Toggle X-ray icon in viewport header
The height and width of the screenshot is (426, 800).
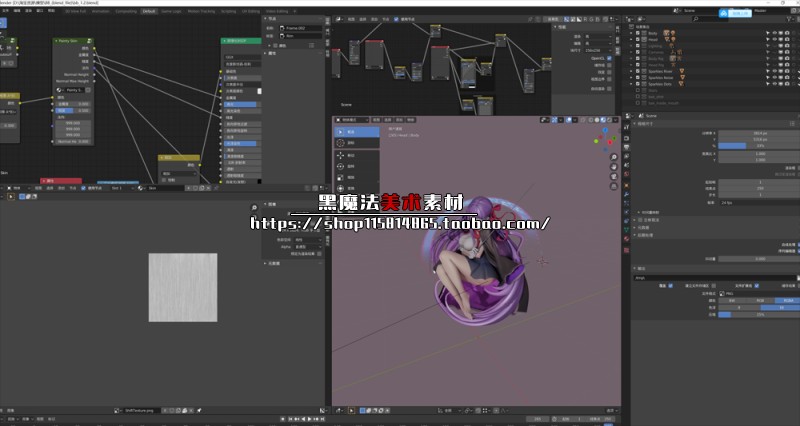tap(583, 120)
